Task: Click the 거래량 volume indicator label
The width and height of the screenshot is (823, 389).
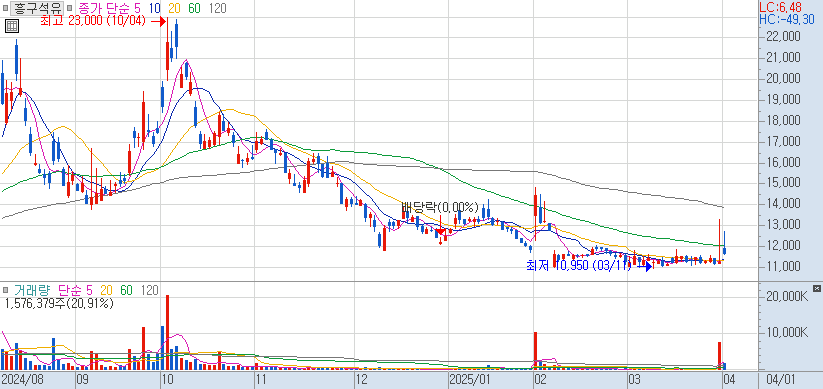Action: pyautogui.click(x=33, y=290)
